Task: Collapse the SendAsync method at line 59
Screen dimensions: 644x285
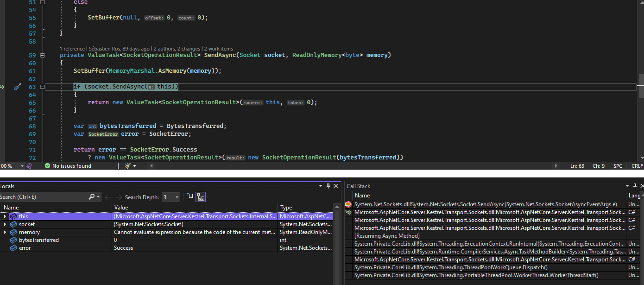Action: tap(42, 55)
